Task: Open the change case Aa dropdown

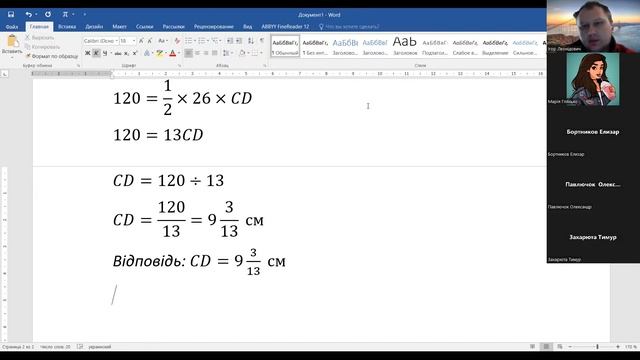Action: pyautogui.click(x=162, y=41)
